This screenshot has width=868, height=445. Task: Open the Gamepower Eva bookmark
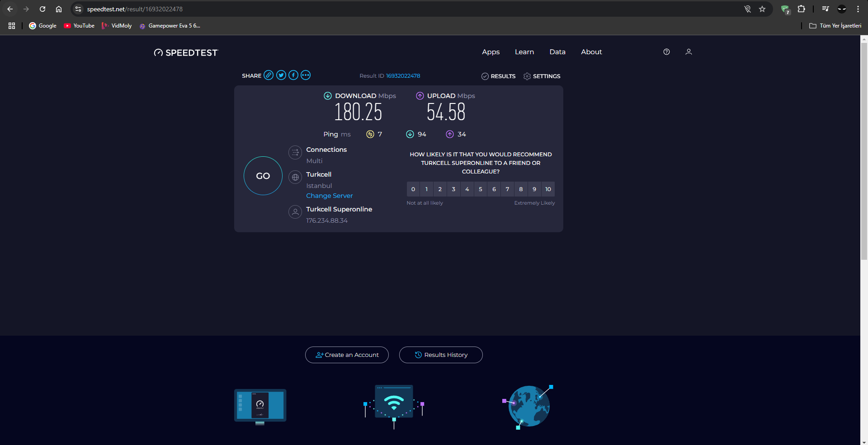click(170, 26)
